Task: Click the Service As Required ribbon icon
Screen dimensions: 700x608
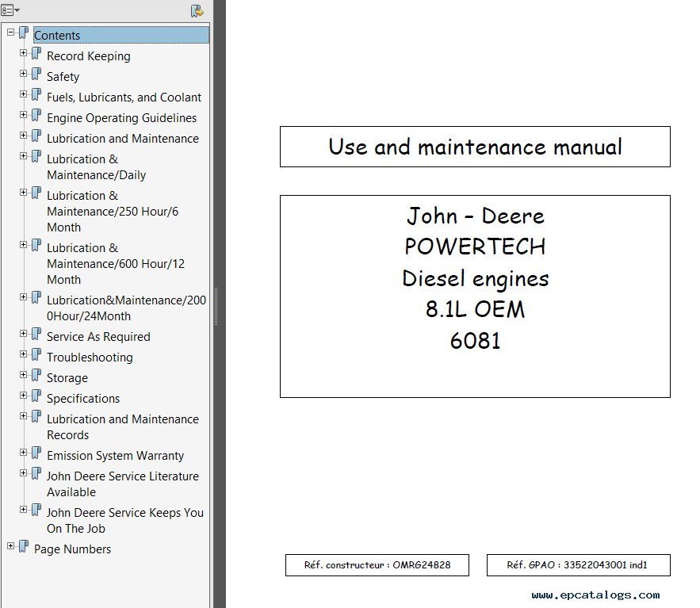Action: [36, 335]
